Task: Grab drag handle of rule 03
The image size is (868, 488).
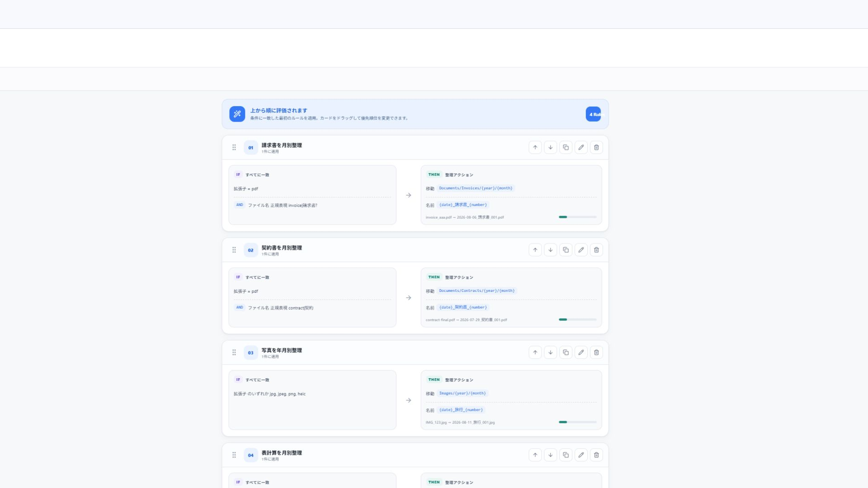Action: pyautogui.click(x=234, y=352)
